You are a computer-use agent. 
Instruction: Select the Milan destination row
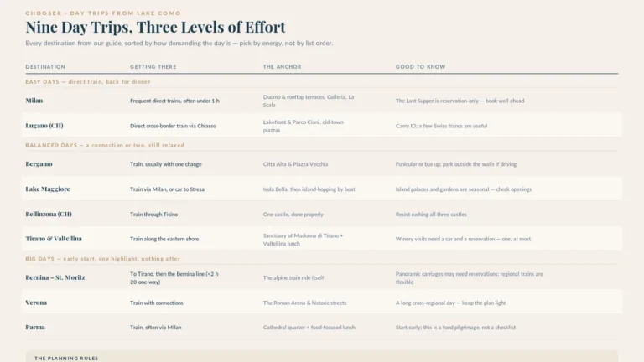point(322,101)
